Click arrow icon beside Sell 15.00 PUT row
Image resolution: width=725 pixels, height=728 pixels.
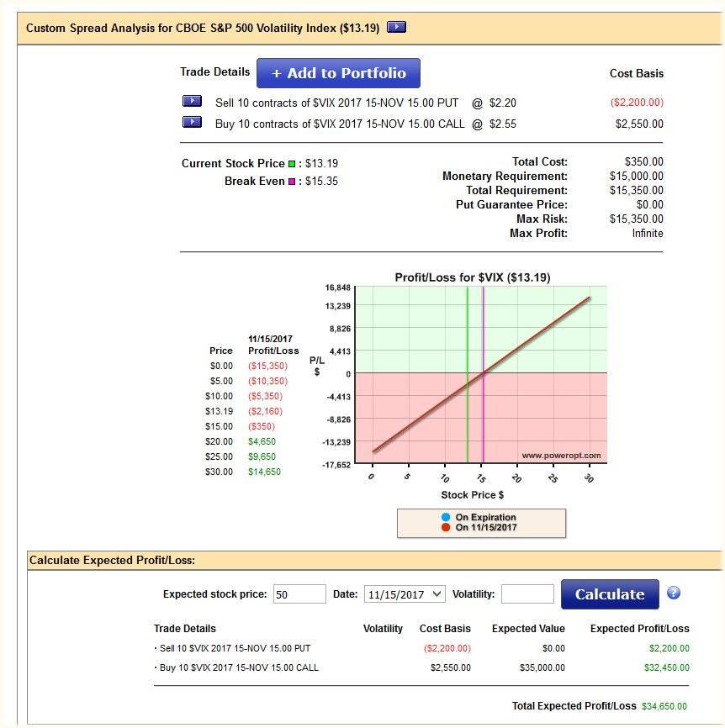point(192,101)
